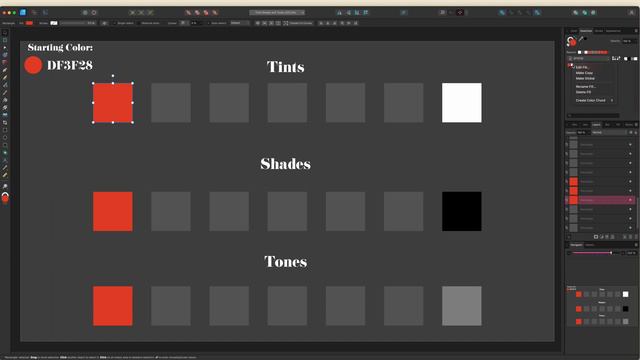Toggle the Absolute sizes checkbox
The height and width of the screenshot is (360, 640).
139,23
